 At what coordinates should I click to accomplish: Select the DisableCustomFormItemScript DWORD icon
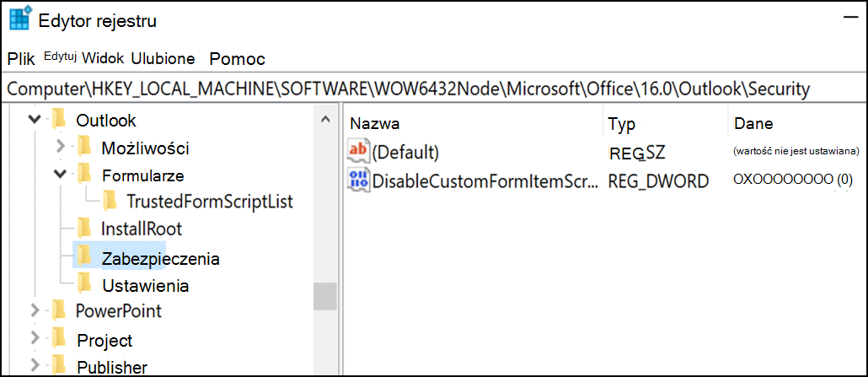[357, 180]
